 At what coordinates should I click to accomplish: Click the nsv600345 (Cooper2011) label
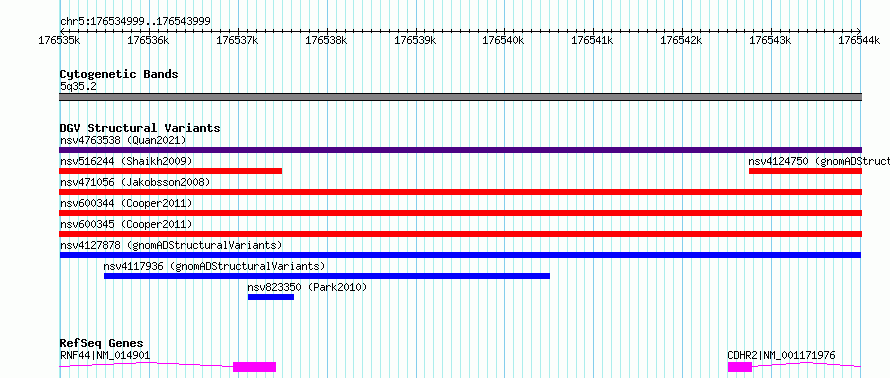coord(126,224)
